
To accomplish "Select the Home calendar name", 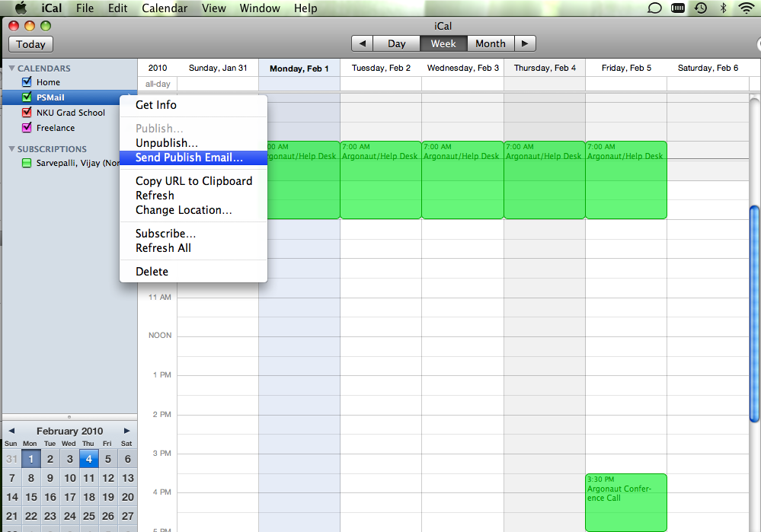I will point(48,82).
